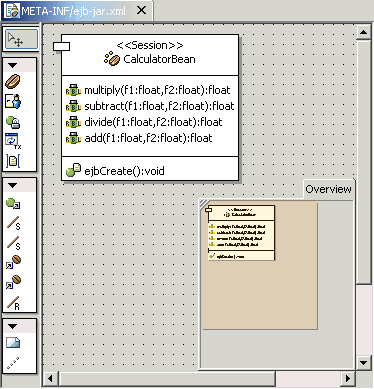Pick the bracketed document palette icon
The width and height of the screenshot is (374, 389).
tap(13, 161)
